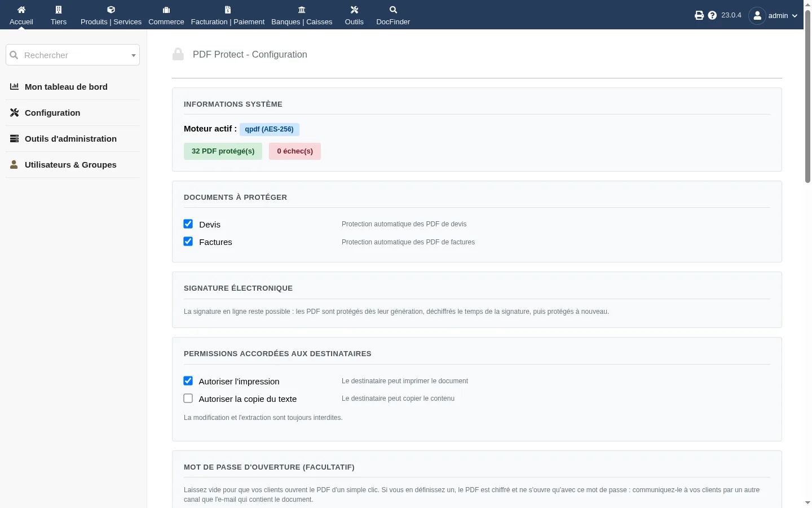This screenshot has width=812, height=508.
Task: Open the admin user menu chevron
Action: pos(795,16)
